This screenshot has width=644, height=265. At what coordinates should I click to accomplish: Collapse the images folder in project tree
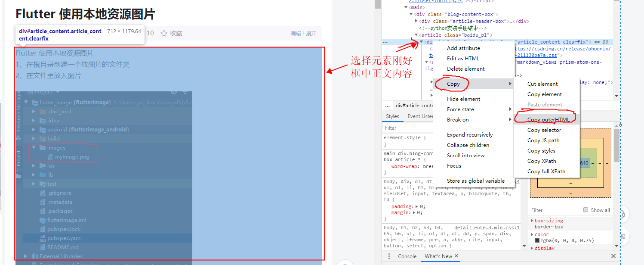coord(34,148)
